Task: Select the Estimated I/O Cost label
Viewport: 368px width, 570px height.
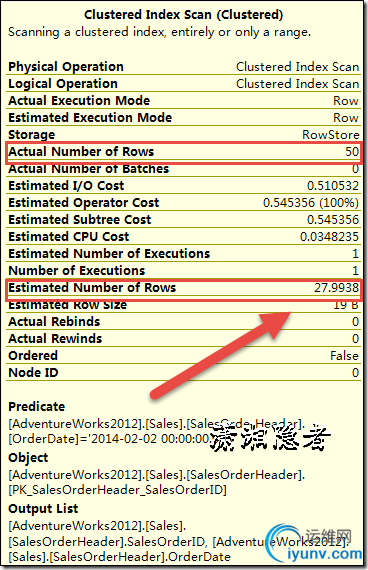Action: point(66,186)
